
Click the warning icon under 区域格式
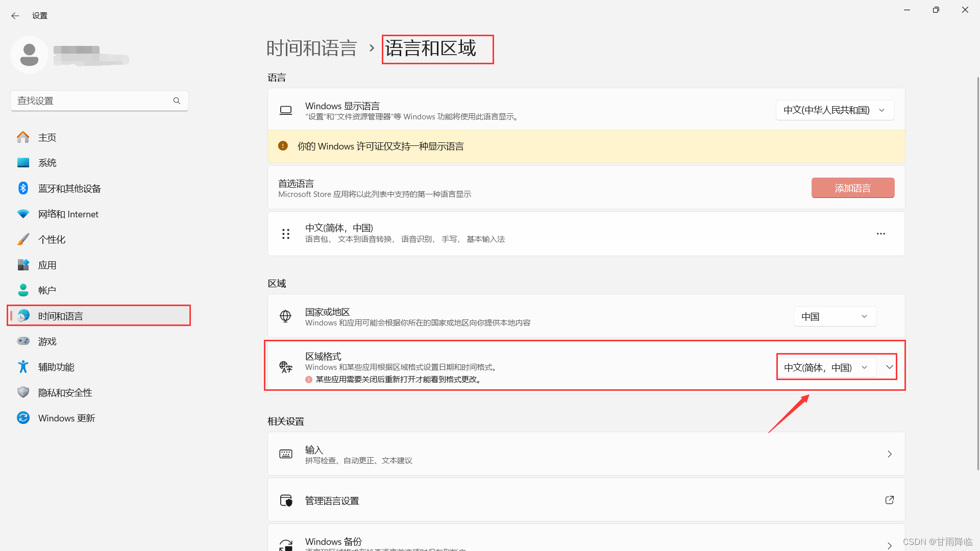pyautogui.click(x=309, y=380)
